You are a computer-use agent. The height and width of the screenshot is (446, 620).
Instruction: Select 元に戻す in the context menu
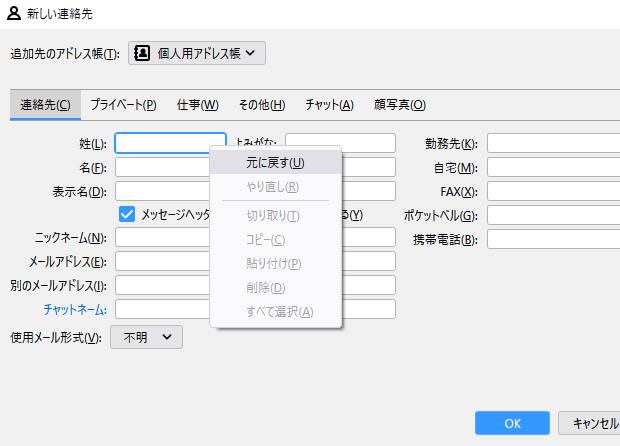275,162
